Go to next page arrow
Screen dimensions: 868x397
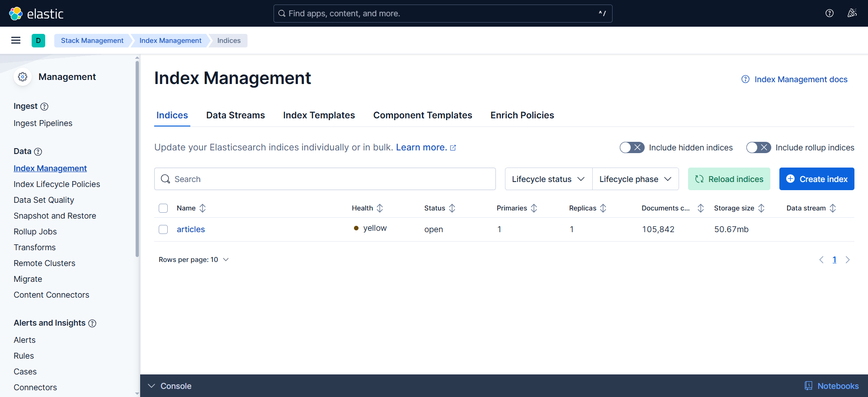(x=848, y=260)
